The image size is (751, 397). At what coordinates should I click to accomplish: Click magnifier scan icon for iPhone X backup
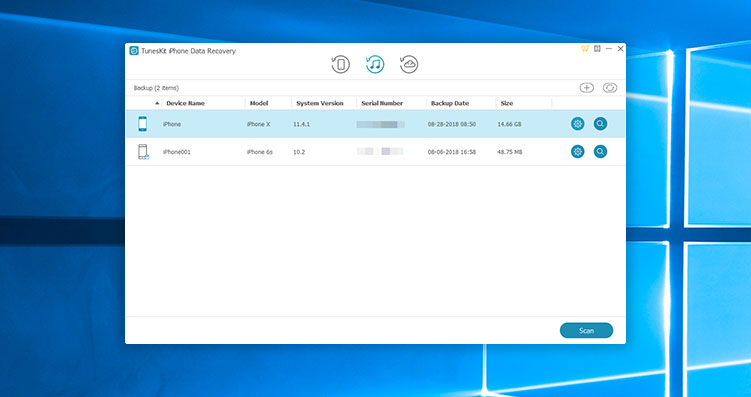tap(600, 124)
